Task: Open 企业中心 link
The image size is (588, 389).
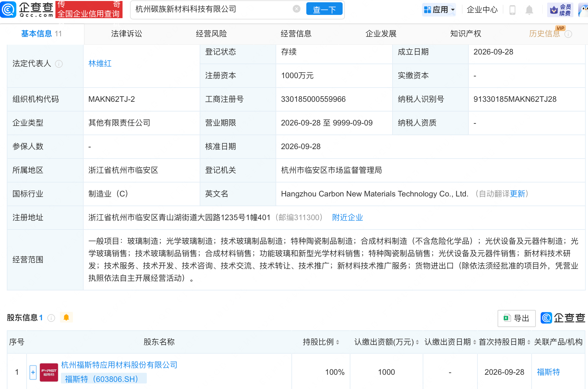Action: tap(482, 10)
